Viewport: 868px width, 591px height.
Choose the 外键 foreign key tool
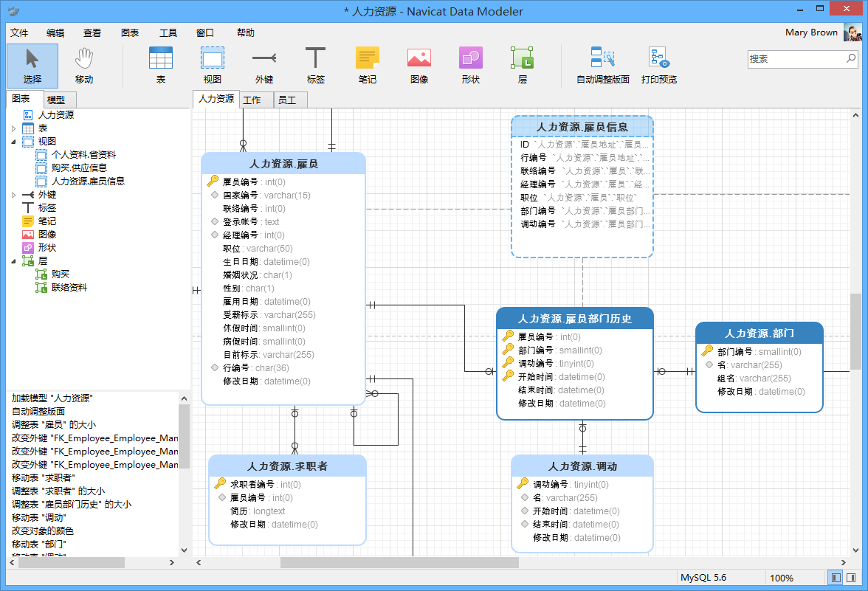[264, 66]
